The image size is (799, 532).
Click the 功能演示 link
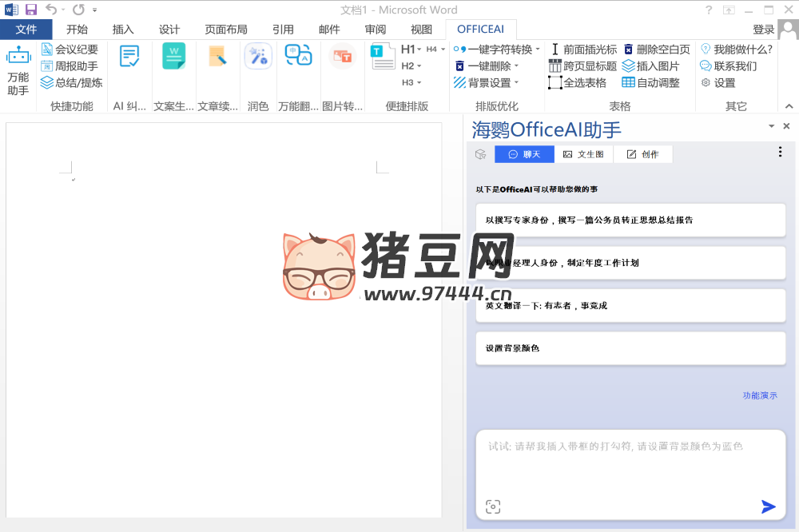[x=759, y=395]
